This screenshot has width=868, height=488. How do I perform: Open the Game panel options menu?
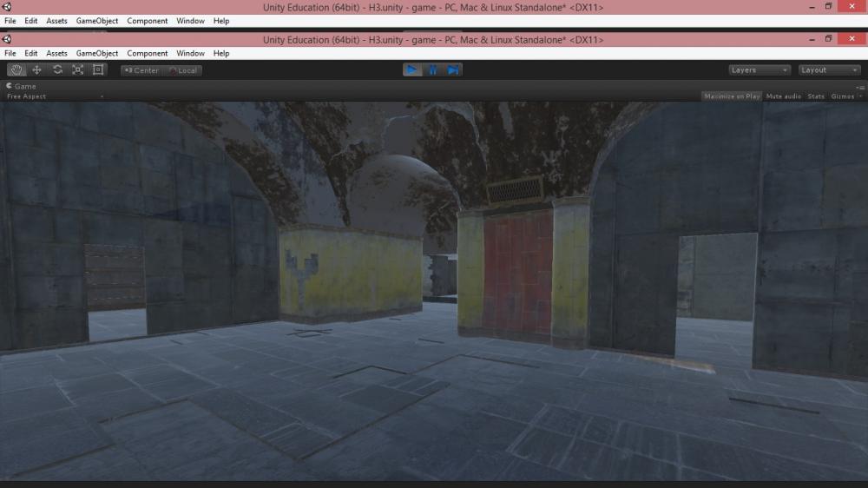(x=859, y=87)
